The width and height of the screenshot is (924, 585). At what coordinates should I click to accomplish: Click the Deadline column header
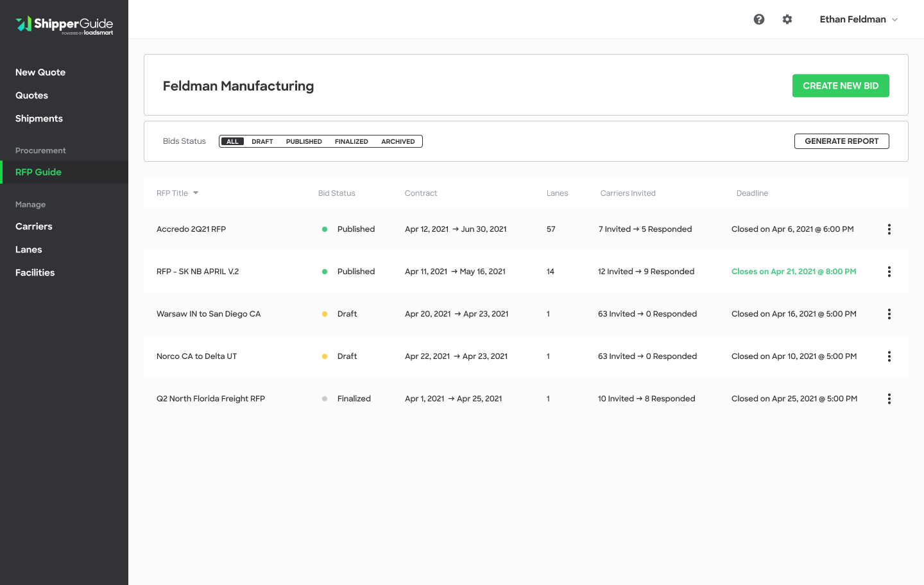[752, 193]
